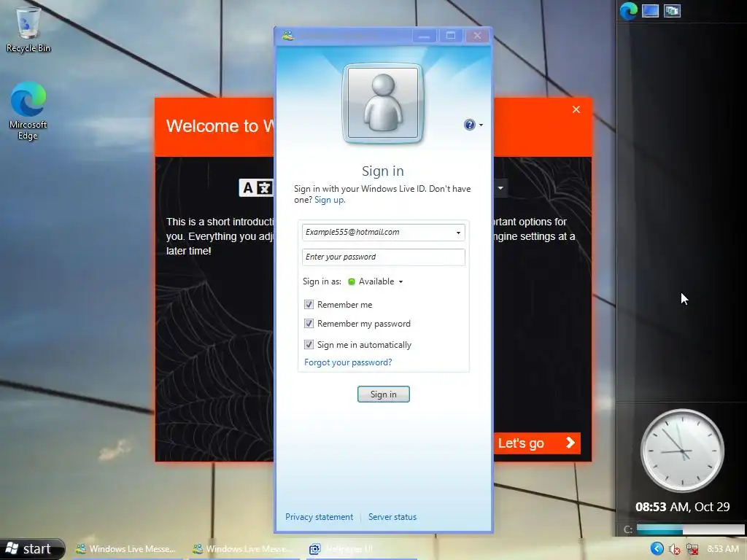Expand hidden tray icons arrow
The height and width of the screenshot is (560, 747).
pyautogui.click(x=657, y=549)
